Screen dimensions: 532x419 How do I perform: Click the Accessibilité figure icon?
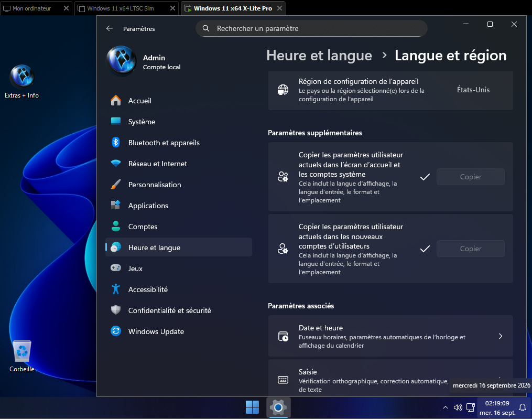(x=116, y=289)
